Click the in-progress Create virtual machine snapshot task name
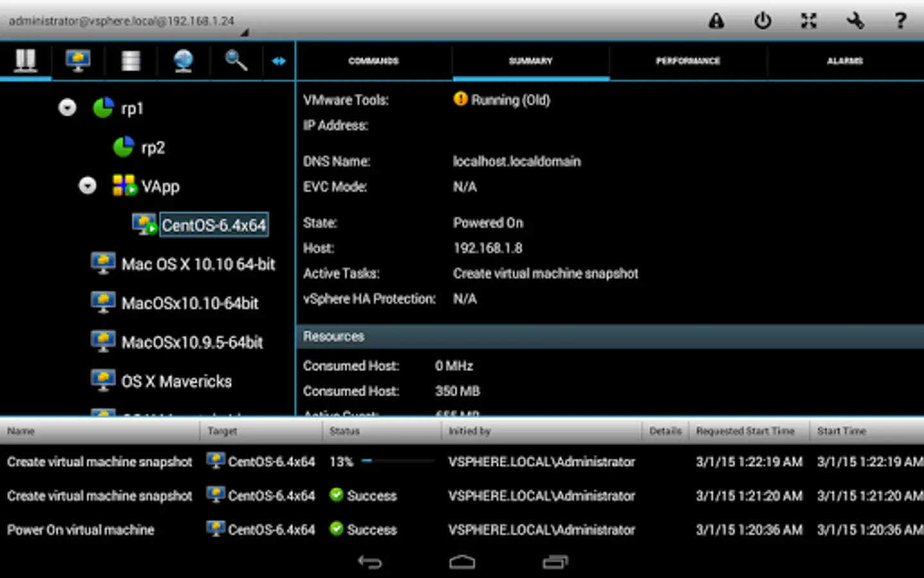924x578 pixels. coord(99,462)
